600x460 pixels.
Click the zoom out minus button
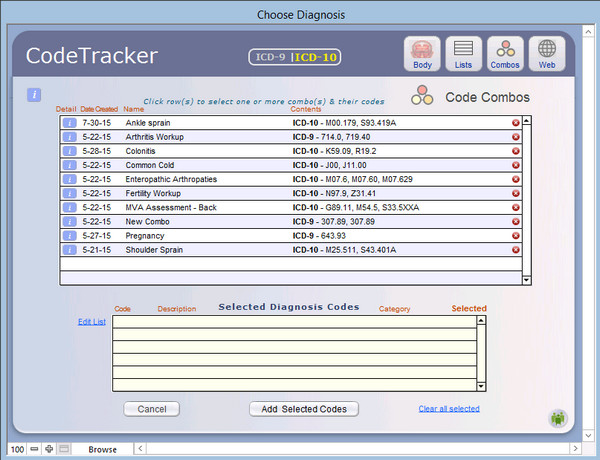[x=34, y=449]
